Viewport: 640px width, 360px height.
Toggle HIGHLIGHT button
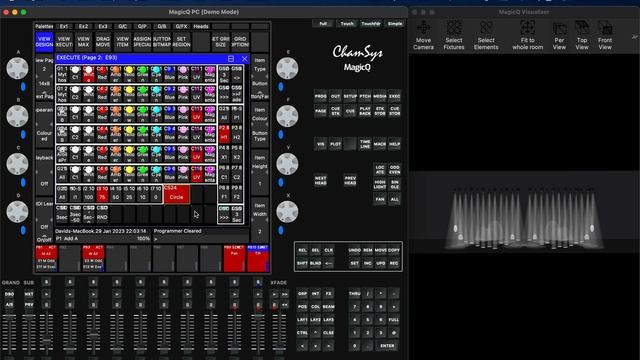[380, 184]
